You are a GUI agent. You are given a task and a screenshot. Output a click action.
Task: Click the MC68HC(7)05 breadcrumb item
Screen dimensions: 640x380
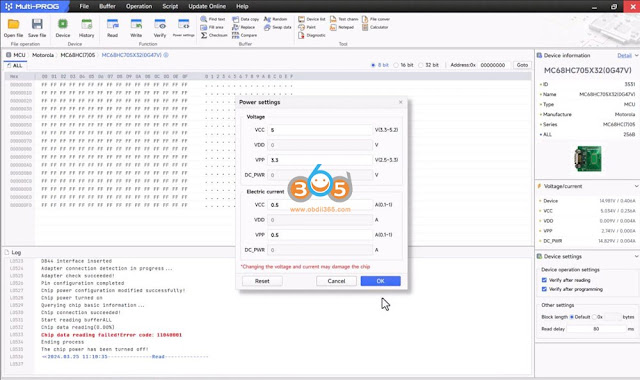coord(78,55)
